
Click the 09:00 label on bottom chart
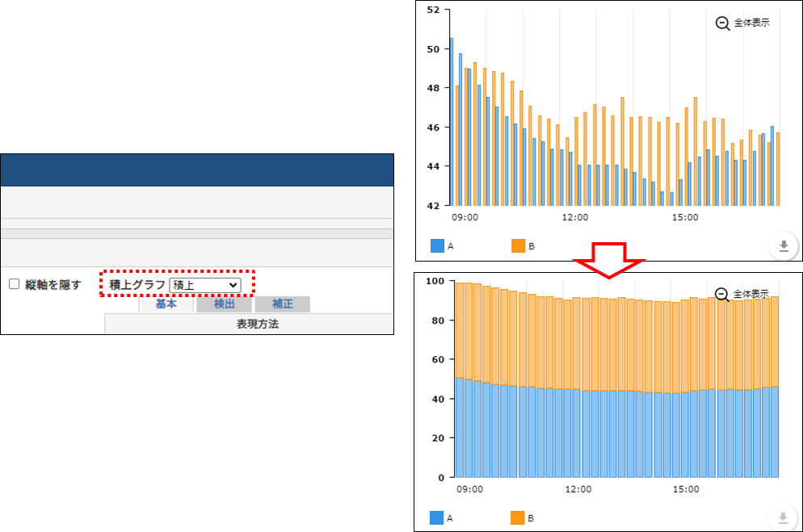(469, 489)
